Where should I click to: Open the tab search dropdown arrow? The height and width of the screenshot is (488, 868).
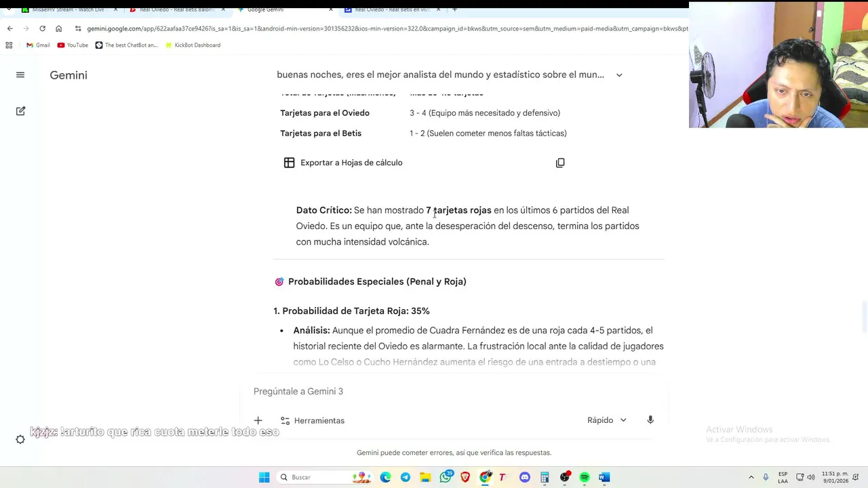8,9
